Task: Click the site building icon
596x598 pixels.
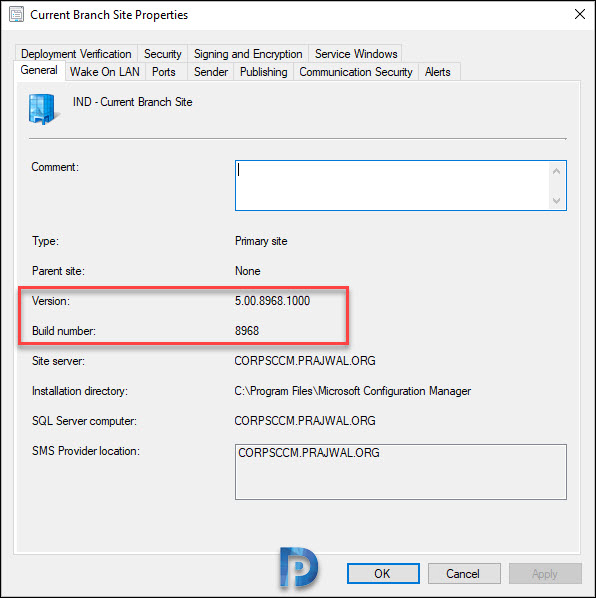Action: (43, 109)
